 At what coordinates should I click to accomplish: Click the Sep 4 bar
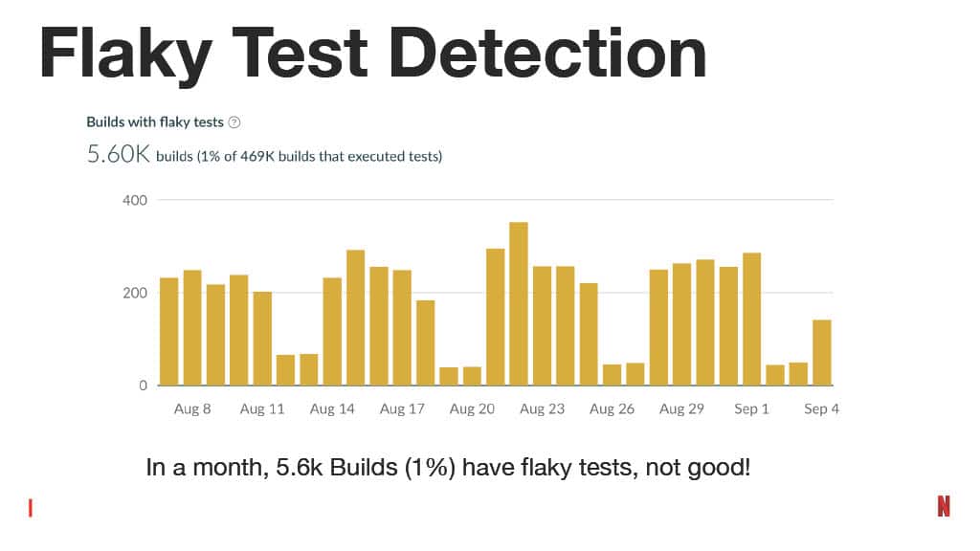(x=822, y=352)
